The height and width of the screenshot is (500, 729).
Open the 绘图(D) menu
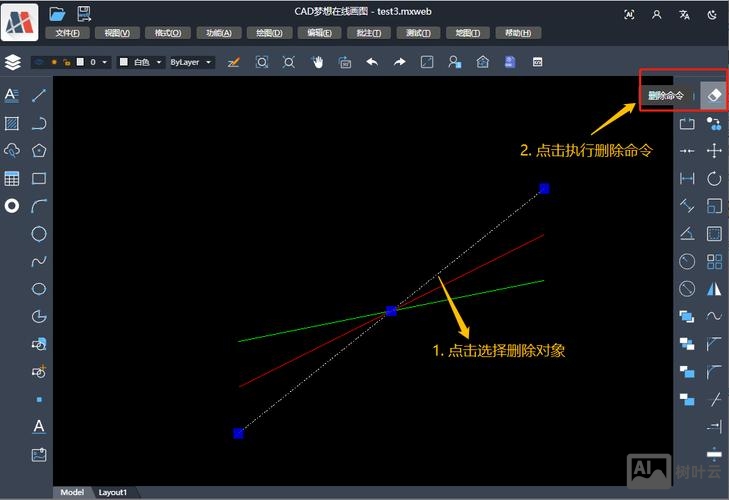coord(270,33)
